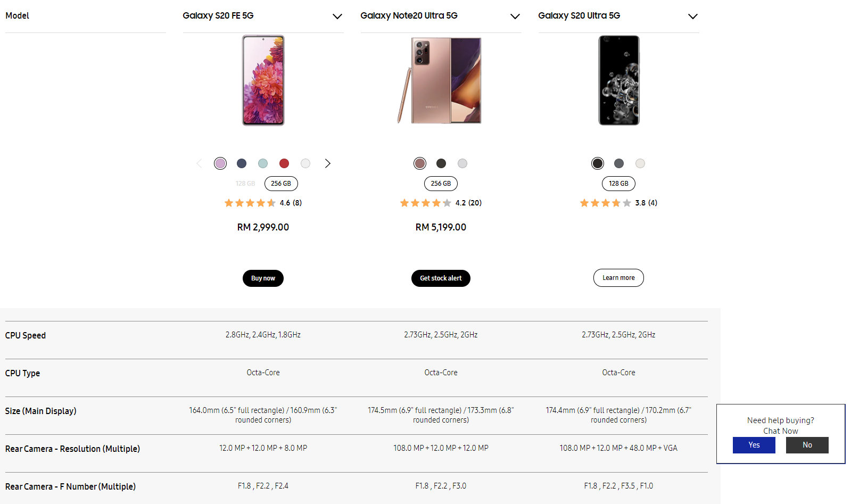Image resolution: width=851 pixels, height=504 pixels.
Task: Select the gray color swatch for Galaxy S20 Ultra
Action: pyautogui.click(x=618, y=163)
